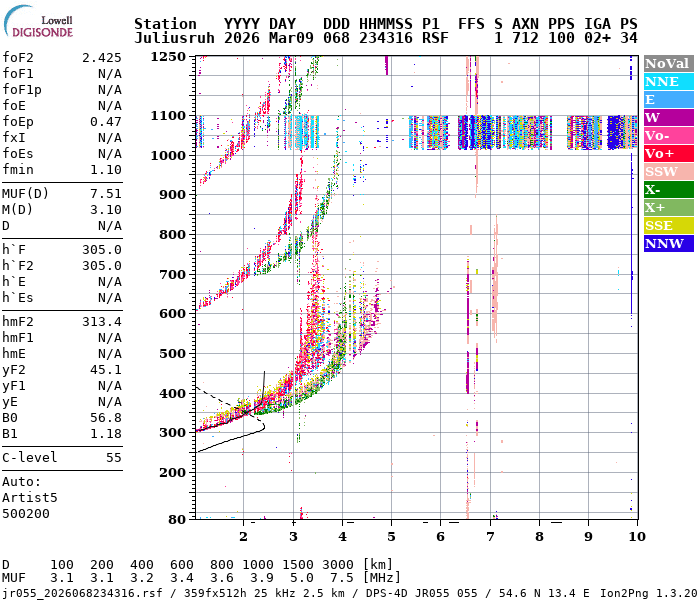Click the X- dark green legend entry
This screenshot has height=600, width=700.
(x=667, y=189)
